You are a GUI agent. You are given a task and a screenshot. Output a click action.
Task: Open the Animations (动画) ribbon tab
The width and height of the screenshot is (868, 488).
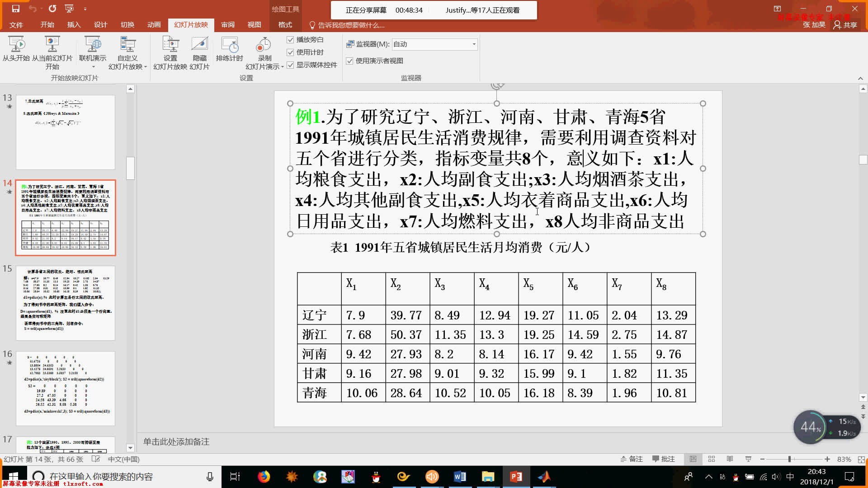pos(154,25)
